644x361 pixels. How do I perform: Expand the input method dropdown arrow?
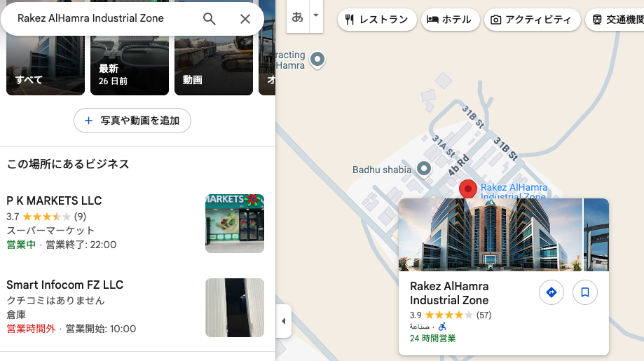316,15
